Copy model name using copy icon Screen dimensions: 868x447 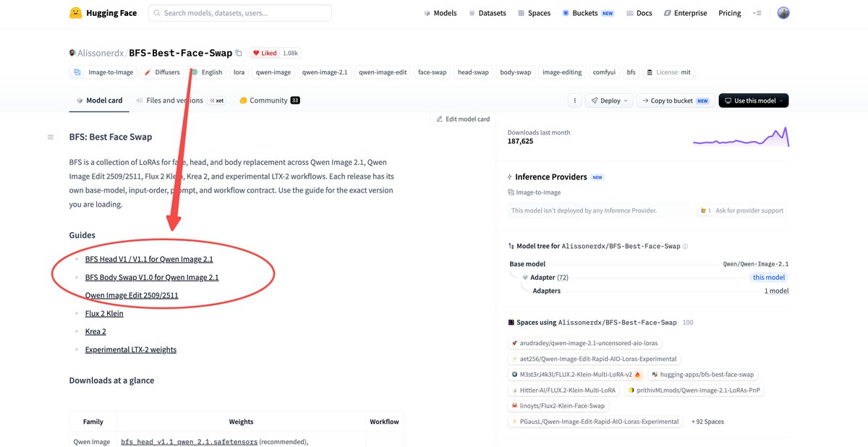point(239,53)
